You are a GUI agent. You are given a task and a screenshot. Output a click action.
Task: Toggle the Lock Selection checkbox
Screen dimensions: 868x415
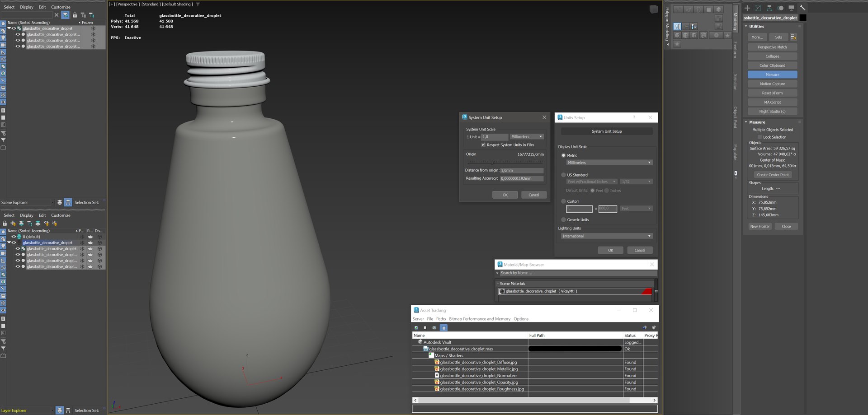click(759, 137)
